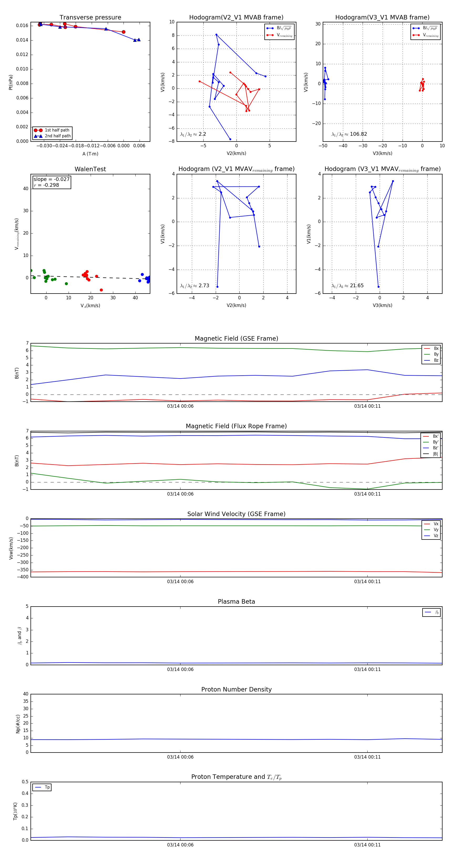Click the B/√μ0ρ legend entry in V2_V1 MVAB hodogram
Screen dimensions: 473x868
(x=279, y=28)
